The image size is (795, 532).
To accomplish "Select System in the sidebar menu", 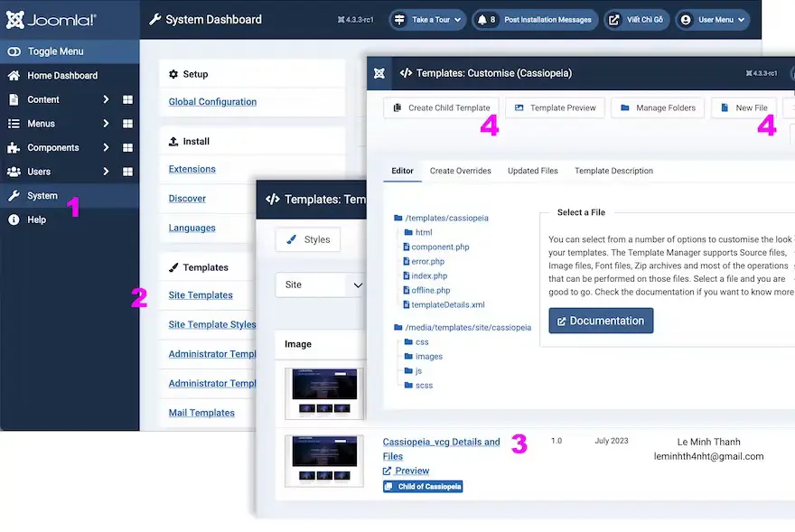I will pyautogui.click(x=42, y=196).
